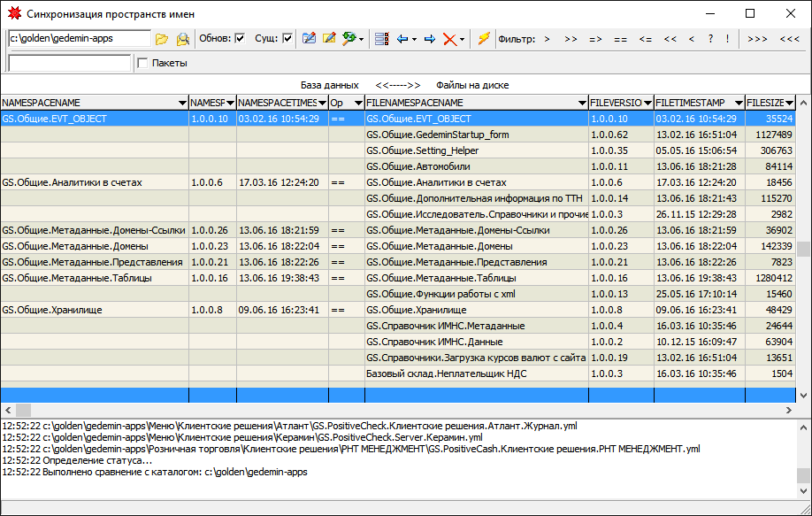
Task: Click the yellow edit note icon
Action: 329,39
